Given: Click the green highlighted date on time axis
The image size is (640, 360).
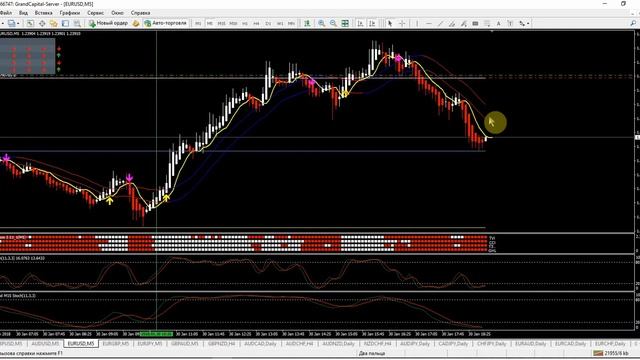Looking at the screenshot, I should point(156,334).
